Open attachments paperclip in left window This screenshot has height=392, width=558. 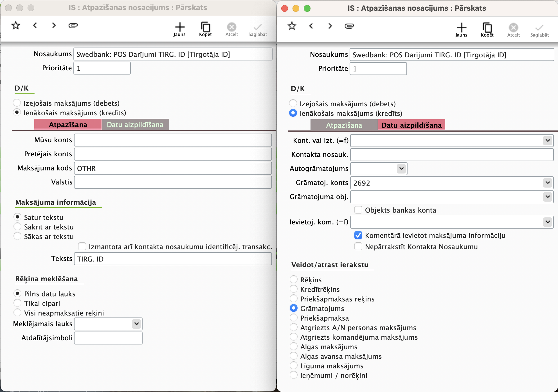[x=73, y=26]
